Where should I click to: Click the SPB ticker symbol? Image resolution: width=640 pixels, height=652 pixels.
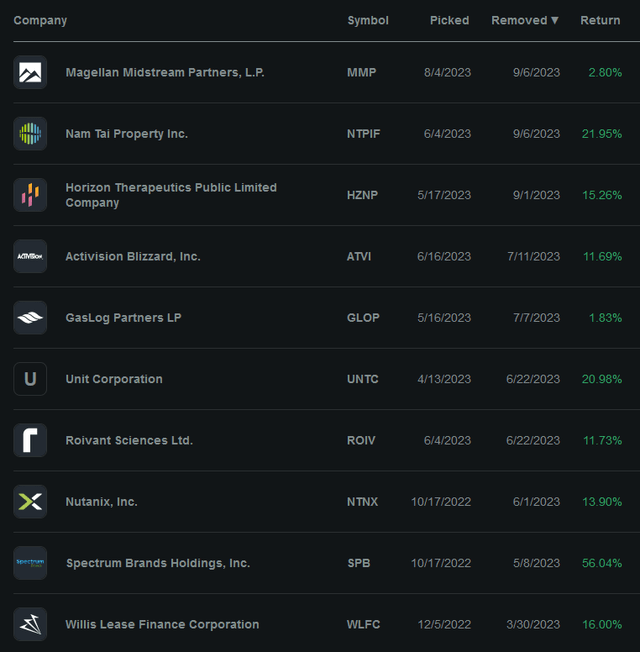[359, 563]
